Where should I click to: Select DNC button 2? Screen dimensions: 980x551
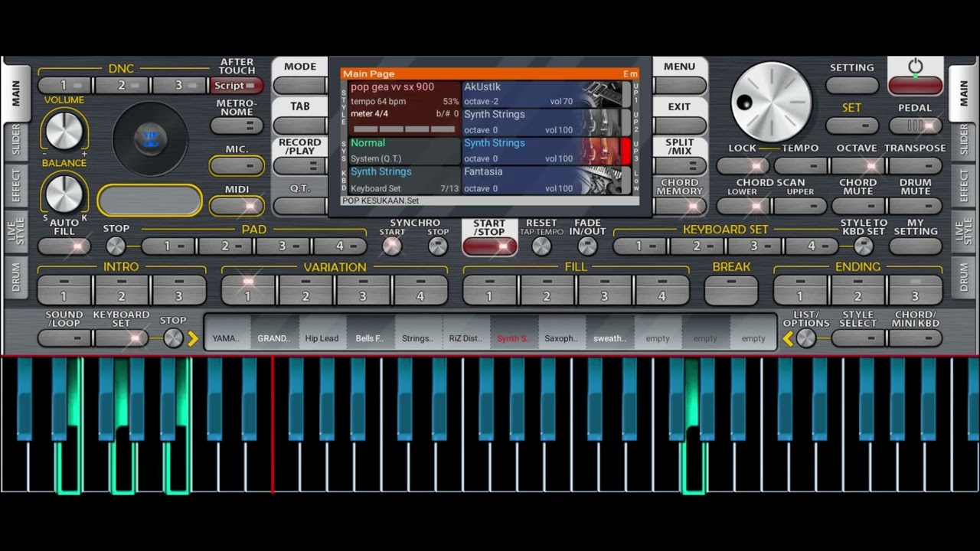tap(121, 86)
